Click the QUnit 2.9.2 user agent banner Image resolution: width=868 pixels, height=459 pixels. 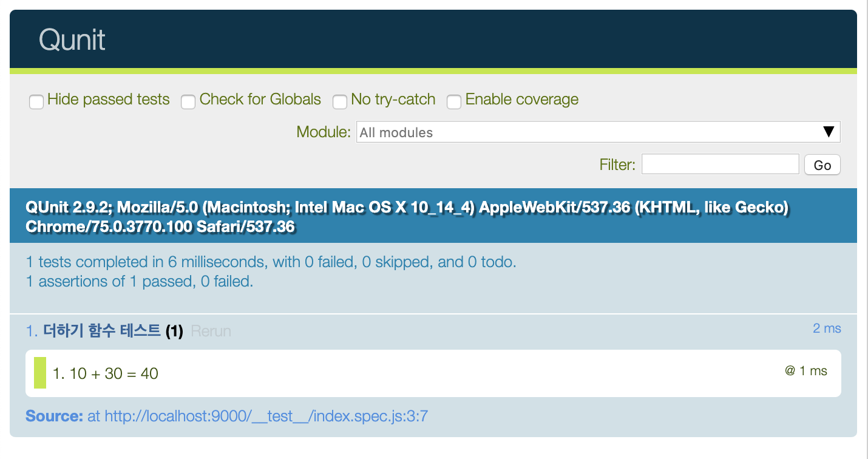pyautogui.click(x=433, y=217)
